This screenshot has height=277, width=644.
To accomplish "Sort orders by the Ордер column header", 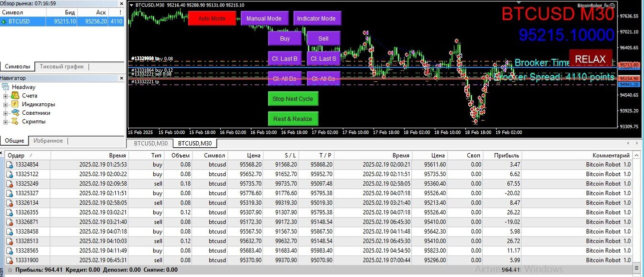I will coord(27,155).
